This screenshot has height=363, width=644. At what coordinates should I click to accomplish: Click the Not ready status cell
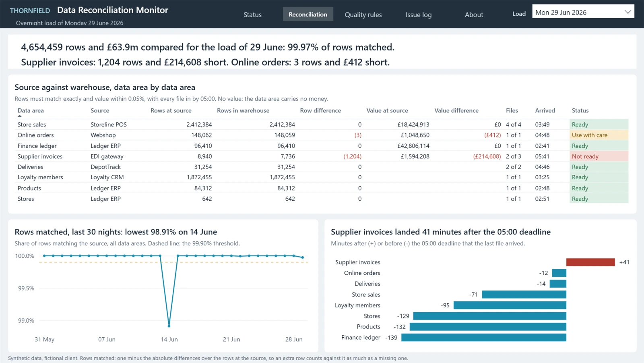[599, 156]
